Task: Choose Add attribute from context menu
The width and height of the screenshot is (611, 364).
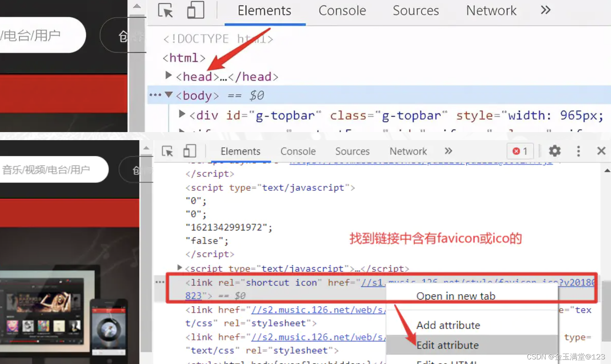Action: [448, 325]
